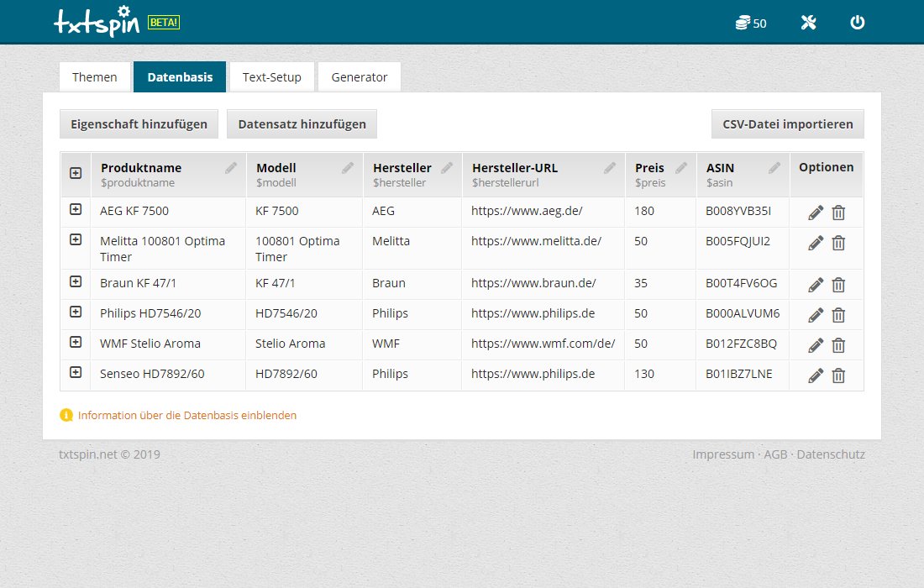Click the power logout icon
Screen dimensions: 924x588
(857, 23)
